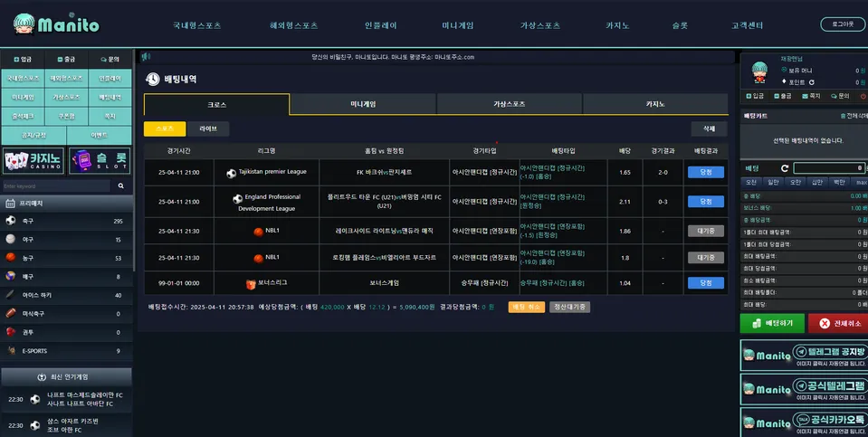This screenshot has width=868, height=437.
Task: Click the 프리매치 calendar header icon
Action: click(10, 204)
